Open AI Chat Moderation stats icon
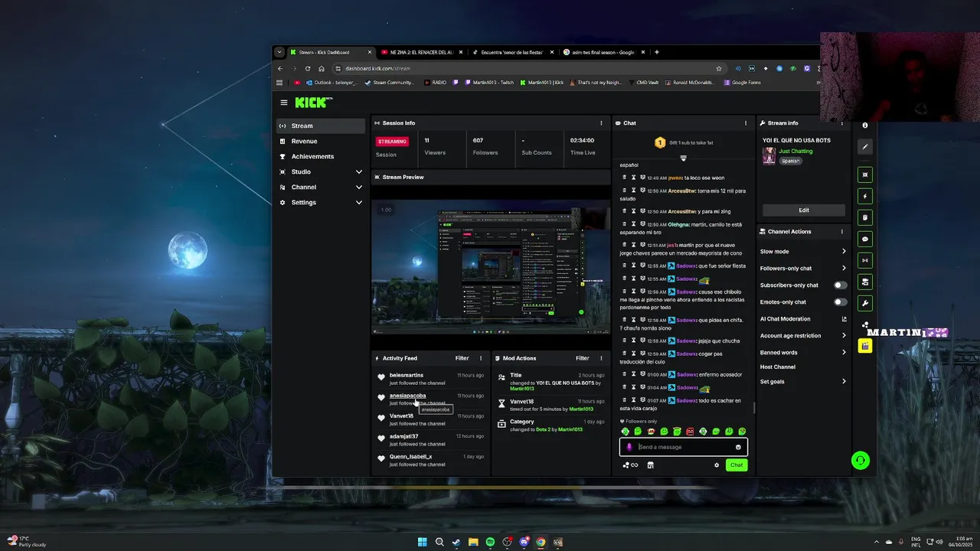The height and width of the screenshot is (551, 980). coord(844,319)
